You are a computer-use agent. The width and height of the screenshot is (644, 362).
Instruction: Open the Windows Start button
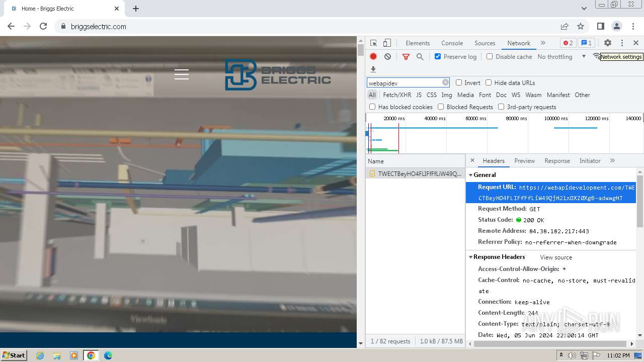tap(14, 355)
